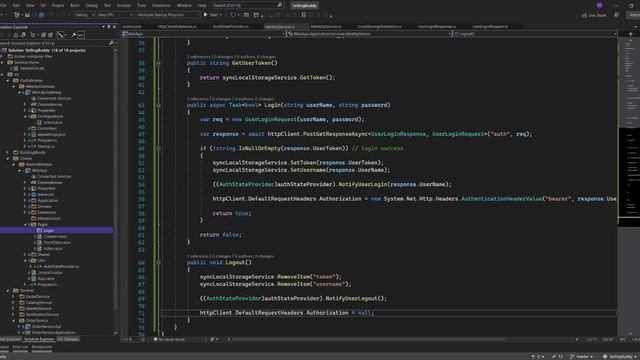Screen dimensions: 640x360
Task: Click the Logout member dropdown in navigation bar
Action: click(534, 34)
